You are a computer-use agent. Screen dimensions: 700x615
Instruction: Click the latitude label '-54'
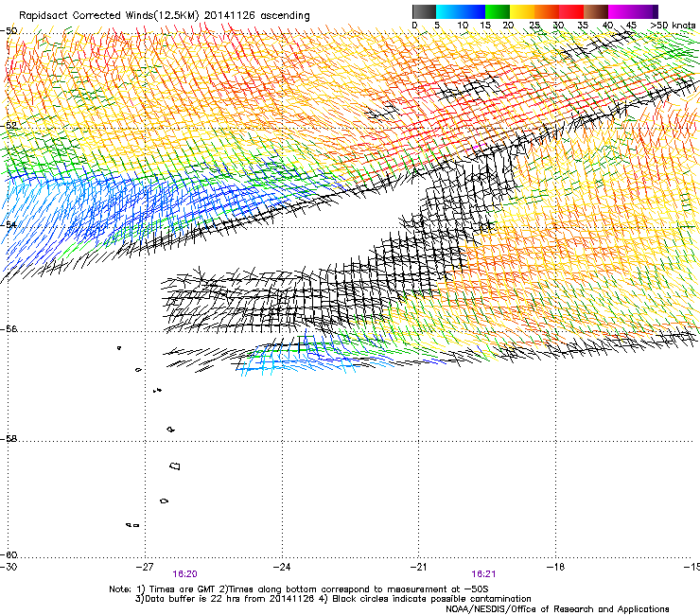click(x=9, y=224)
